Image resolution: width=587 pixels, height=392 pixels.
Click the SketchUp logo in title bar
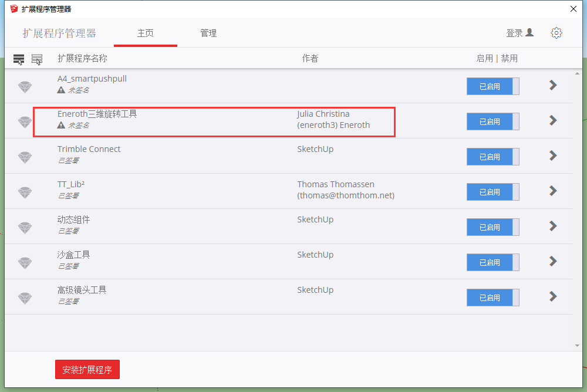pos(14,9)
